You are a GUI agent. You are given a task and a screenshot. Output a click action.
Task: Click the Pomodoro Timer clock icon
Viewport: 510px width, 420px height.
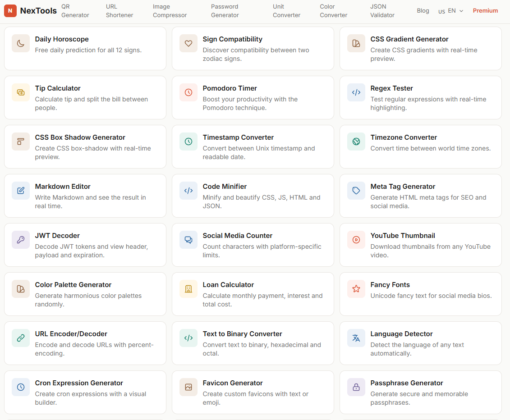click(188, 92)
